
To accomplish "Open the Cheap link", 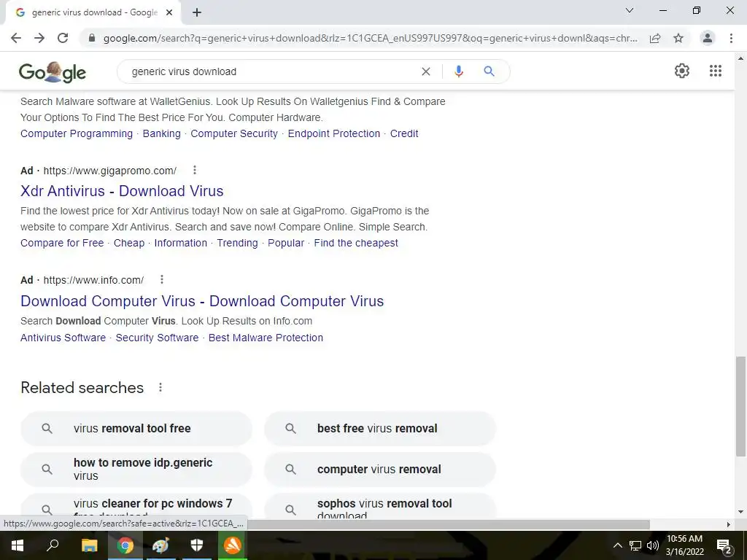I will (129, 243).
